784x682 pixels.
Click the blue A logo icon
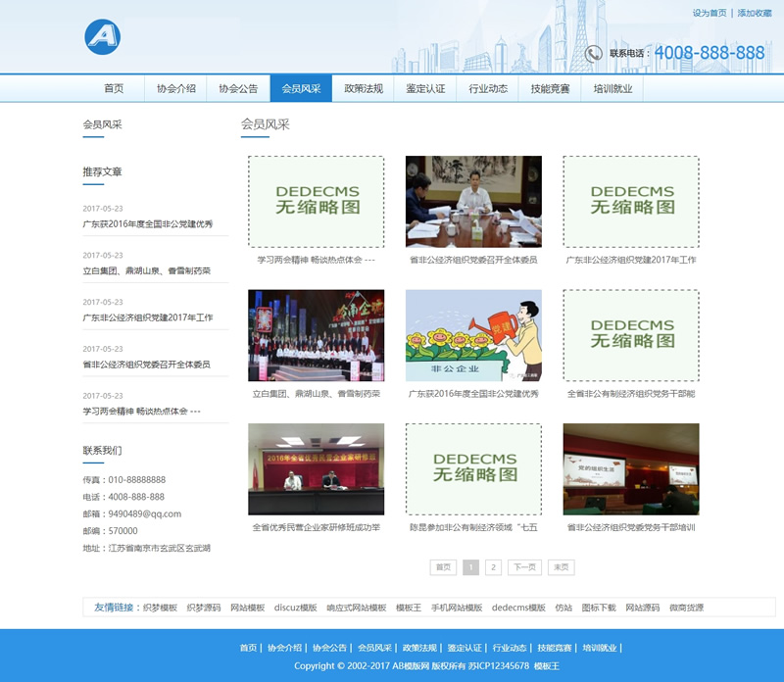102,37
